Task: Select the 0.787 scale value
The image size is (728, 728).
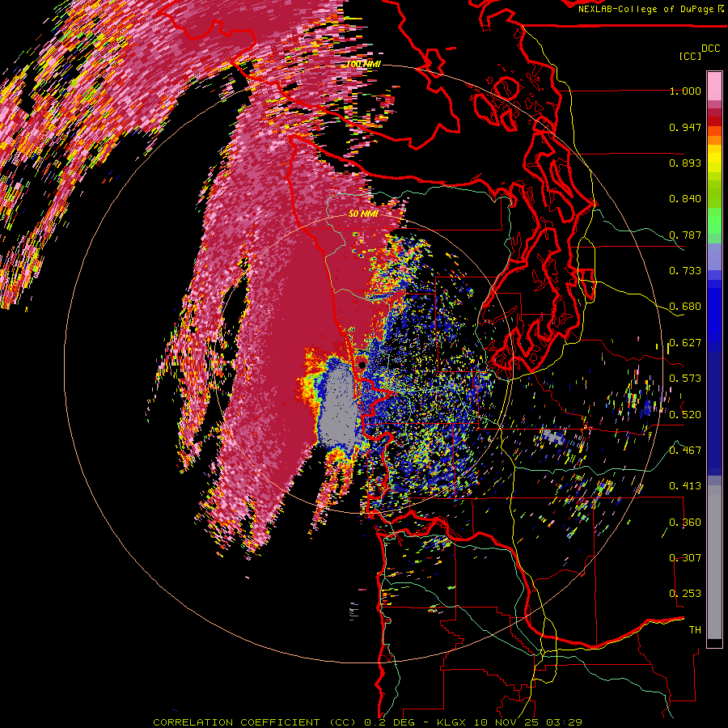Action: pyautogui.click(x=685, y=235)
